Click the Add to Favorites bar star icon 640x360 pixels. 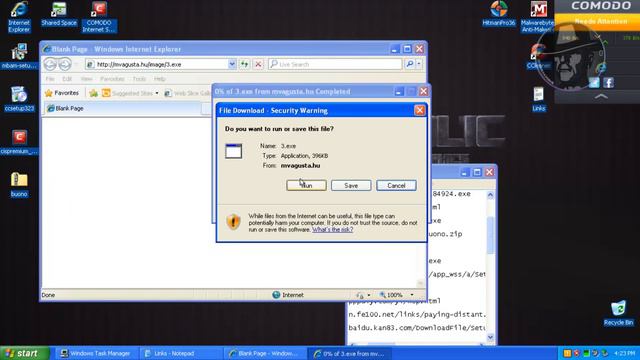tap(93, 93)
